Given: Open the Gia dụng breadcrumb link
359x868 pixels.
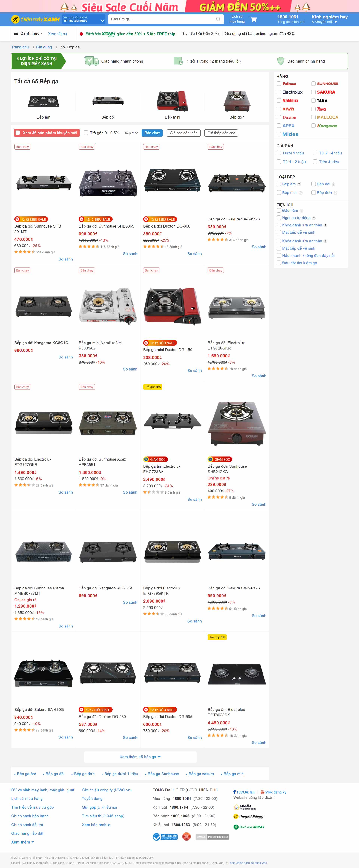Looking at the screenshot, I should click(x=44, y=47).
